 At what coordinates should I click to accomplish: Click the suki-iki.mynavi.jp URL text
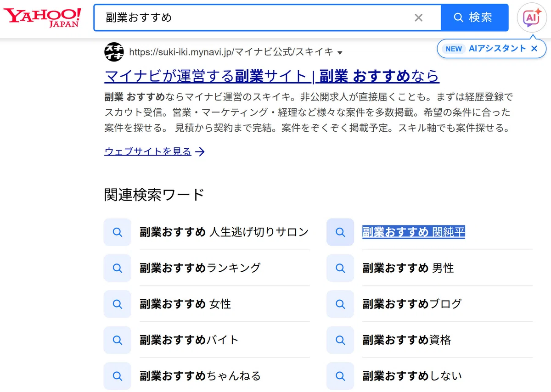coord(231,52)
